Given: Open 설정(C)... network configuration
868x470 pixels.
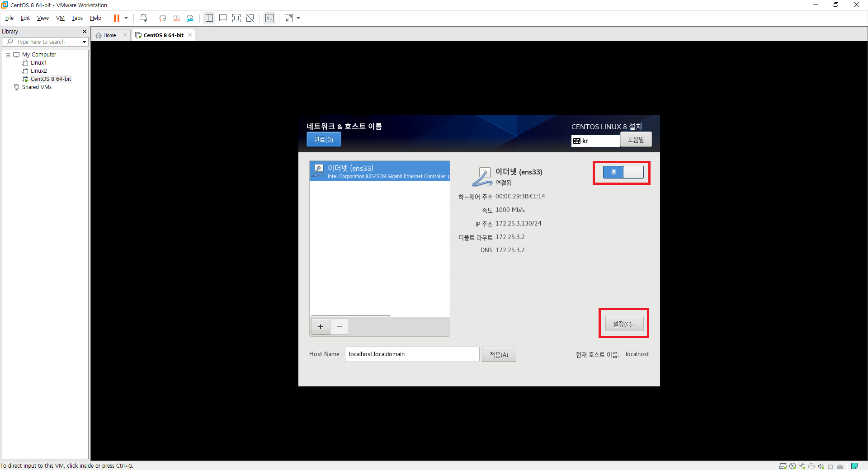Looking at the screenshot, I should point(624,324).
